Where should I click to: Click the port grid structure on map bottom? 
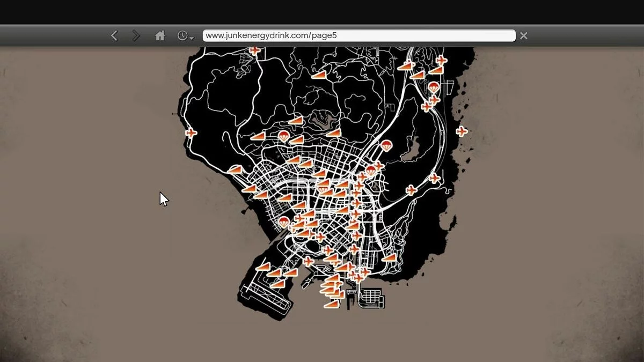(373, 298)
